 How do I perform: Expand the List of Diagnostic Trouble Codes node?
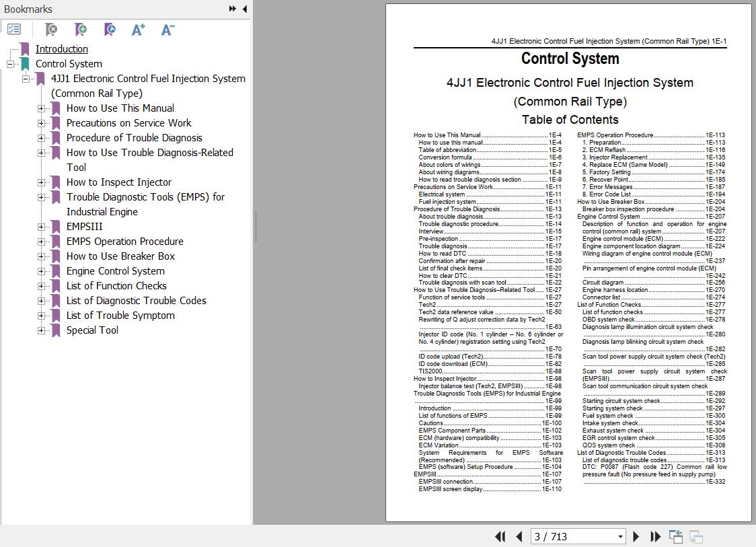41,301
